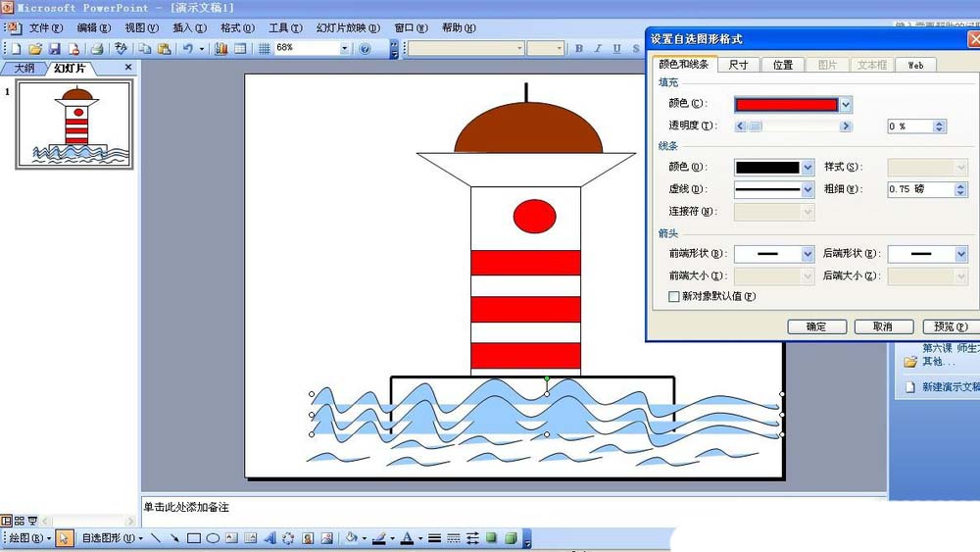The image size is (980, 552).
Task: Expand the line 虚线 dash style dropdown
Action: point(808,189)
